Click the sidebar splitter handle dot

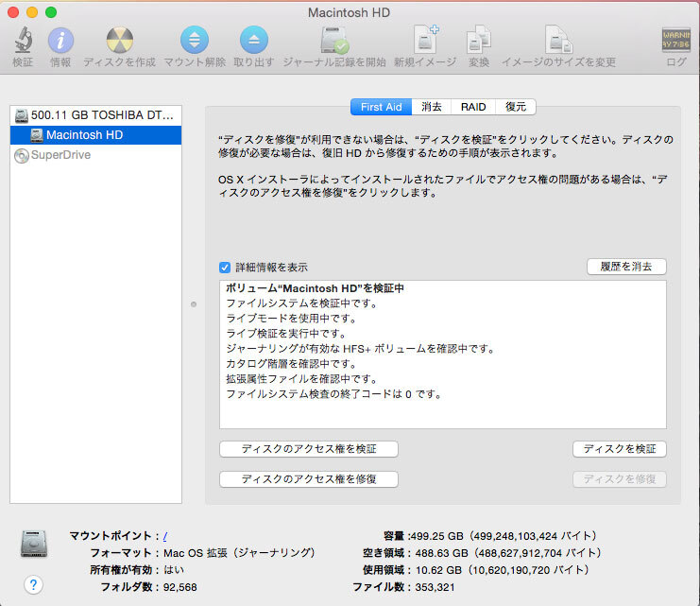point(194,304)
